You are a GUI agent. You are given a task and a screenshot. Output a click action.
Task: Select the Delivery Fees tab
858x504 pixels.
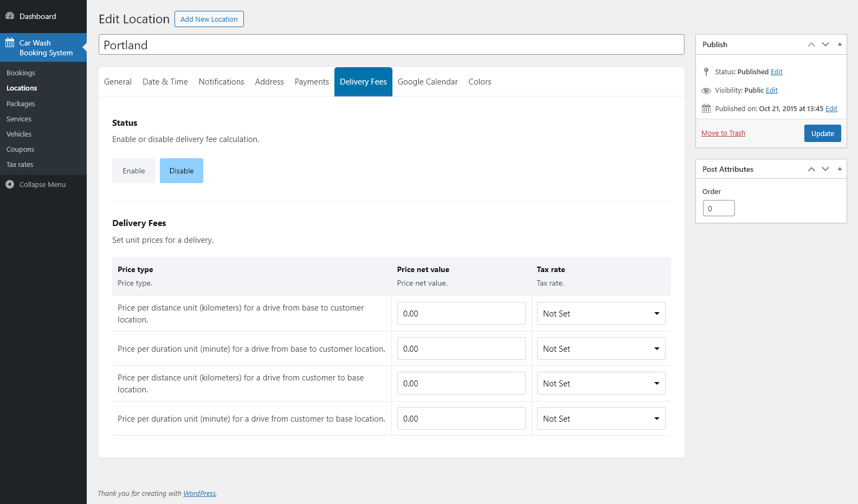[x=363, y=82]
